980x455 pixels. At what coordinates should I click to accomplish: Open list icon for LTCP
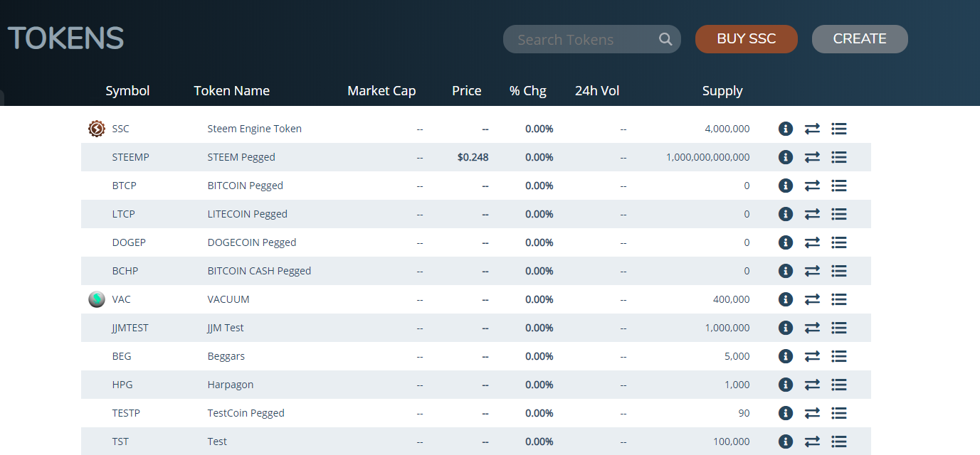coord(839,214)
